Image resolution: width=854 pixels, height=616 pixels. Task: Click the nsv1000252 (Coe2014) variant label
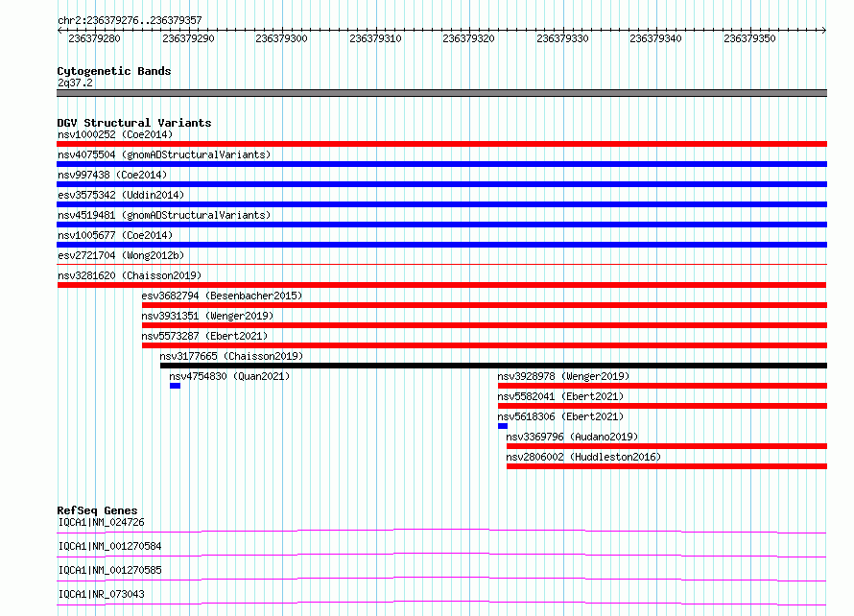115,134
